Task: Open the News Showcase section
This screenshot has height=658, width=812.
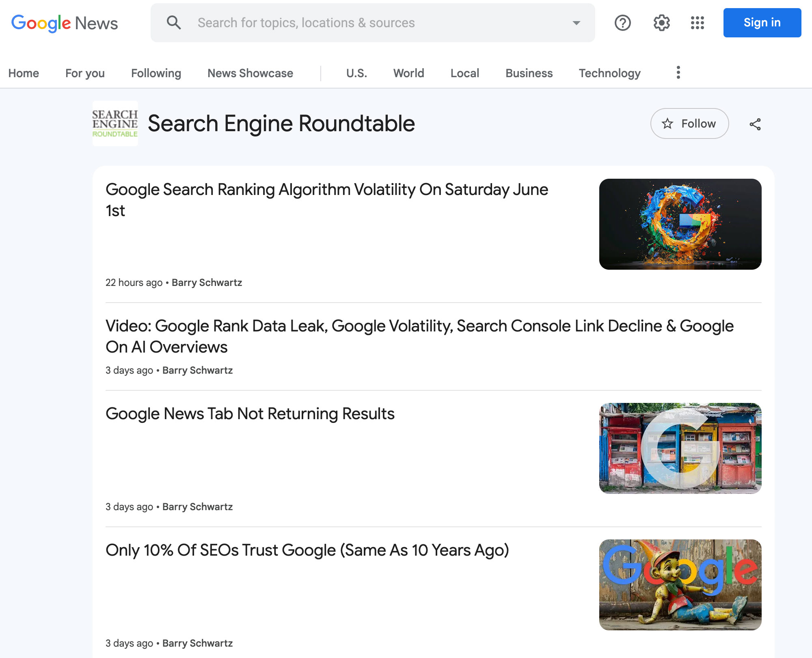Action: tap(250, 73)
